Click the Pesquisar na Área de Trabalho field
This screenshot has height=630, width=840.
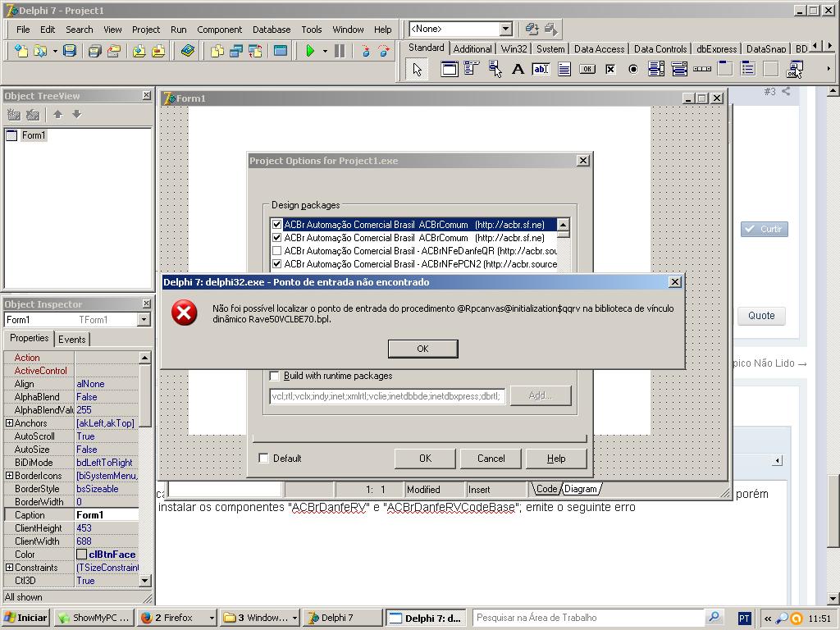pos(589,618)
